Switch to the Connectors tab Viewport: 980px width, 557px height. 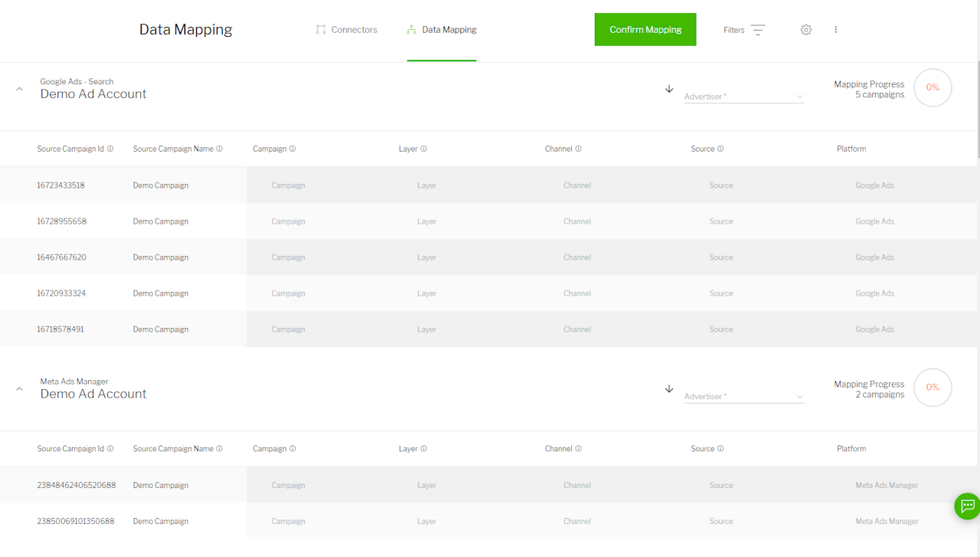(346, 30)
